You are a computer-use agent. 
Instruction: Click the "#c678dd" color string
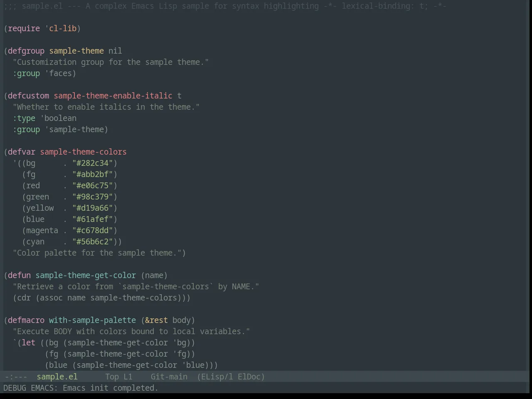point(92,230)
